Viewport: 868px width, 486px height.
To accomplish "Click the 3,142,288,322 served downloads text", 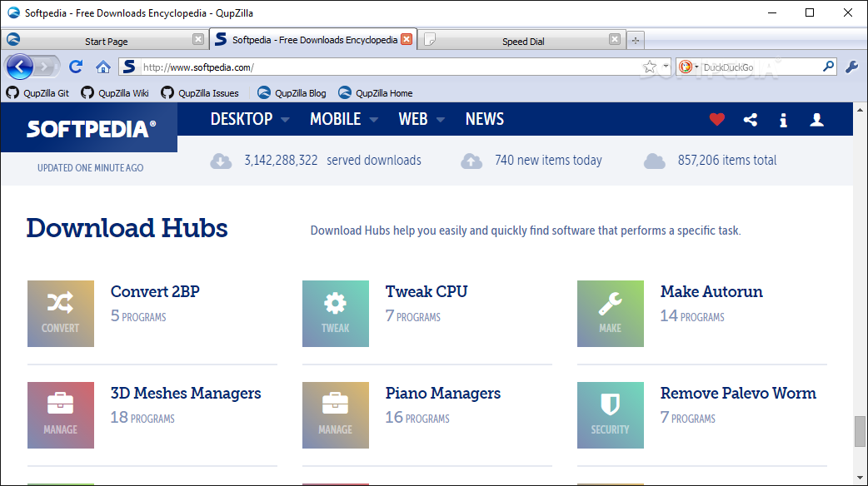I will pos(332,161).
